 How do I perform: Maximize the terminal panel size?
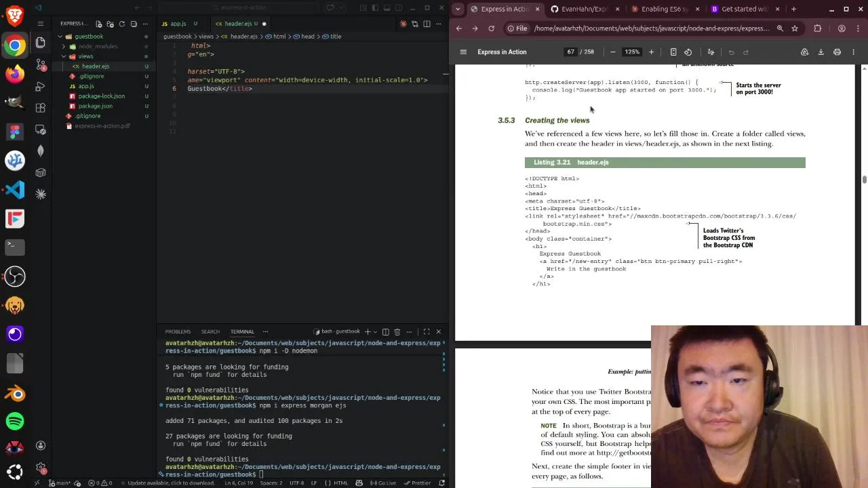[427, 331]
